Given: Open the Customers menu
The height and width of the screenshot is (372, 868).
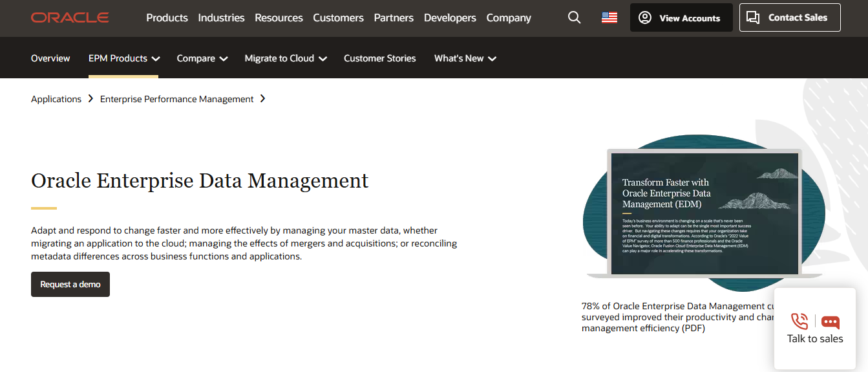Looking at the screenshot, I should coord(338,17).
